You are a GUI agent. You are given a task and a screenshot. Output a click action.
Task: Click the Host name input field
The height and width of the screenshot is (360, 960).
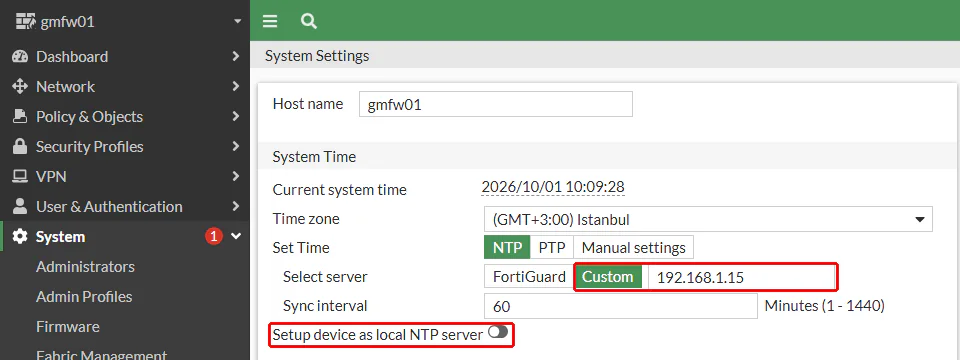[x=496, y=104]
